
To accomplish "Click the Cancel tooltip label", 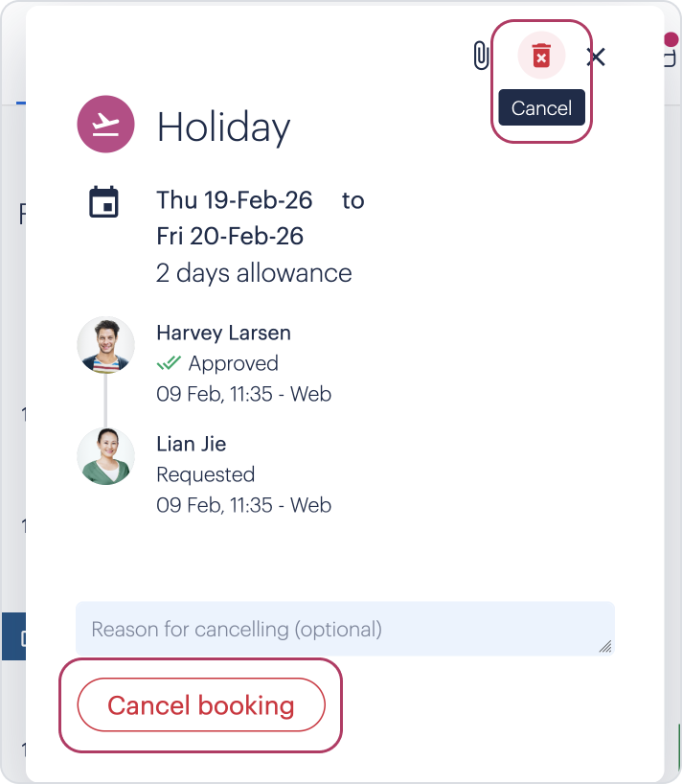I will click(541, 108).
